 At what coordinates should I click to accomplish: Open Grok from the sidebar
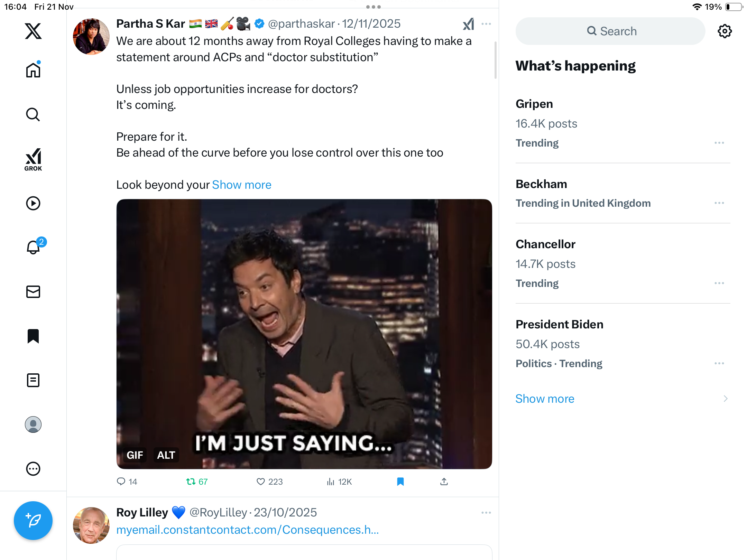click(x=33, y=159)
